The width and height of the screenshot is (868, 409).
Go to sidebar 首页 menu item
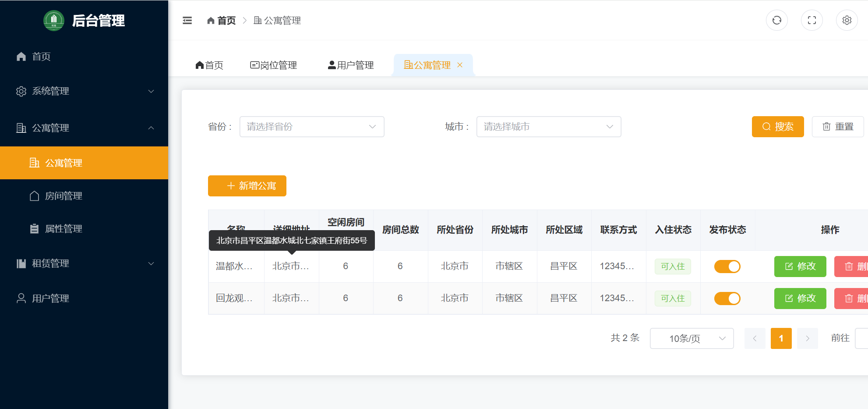tap(84, 57)
